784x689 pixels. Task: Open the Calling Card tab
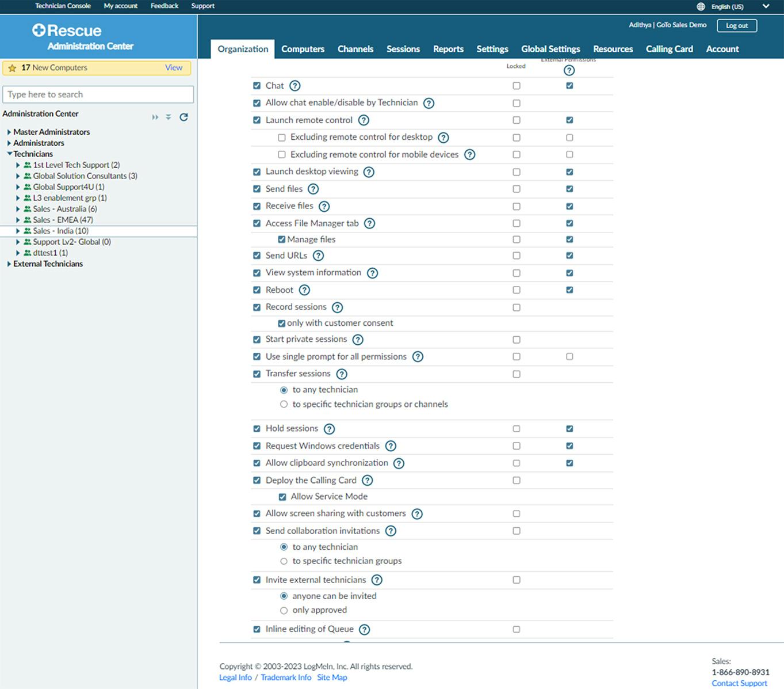(669, 50)
